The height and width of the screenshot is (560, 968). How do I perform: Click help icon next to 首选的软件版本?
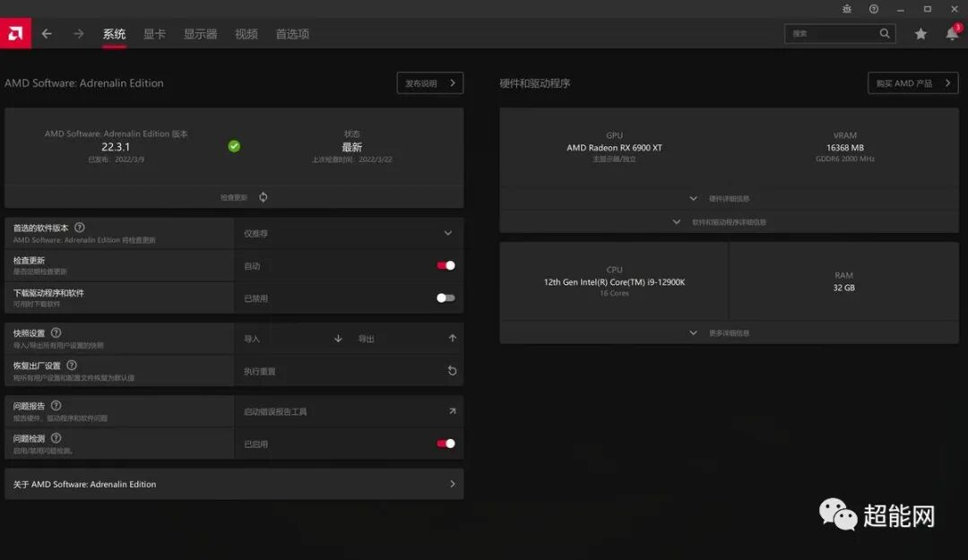coord(80,228)
